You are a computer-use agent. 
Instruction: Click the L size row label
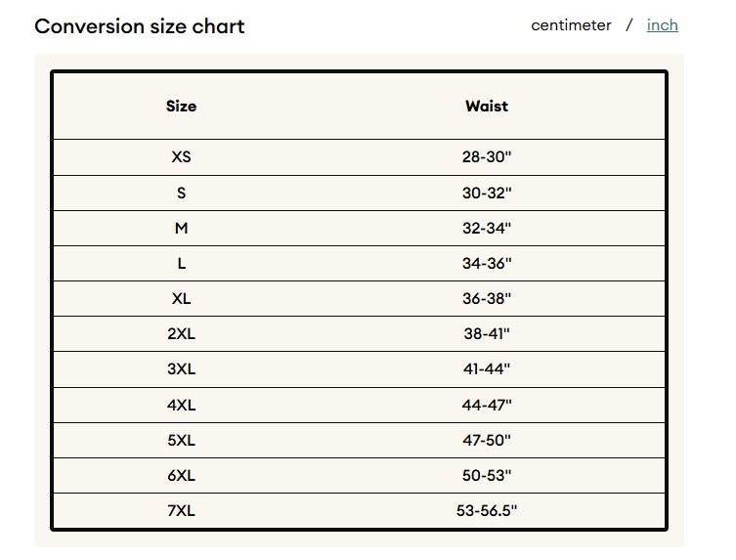click(182, 263)
